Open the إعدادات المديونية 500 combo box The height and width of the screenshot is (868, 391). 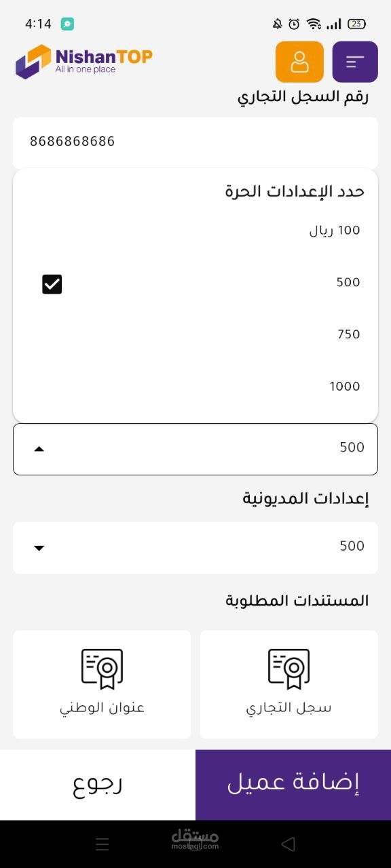click(x=195, y=547)
